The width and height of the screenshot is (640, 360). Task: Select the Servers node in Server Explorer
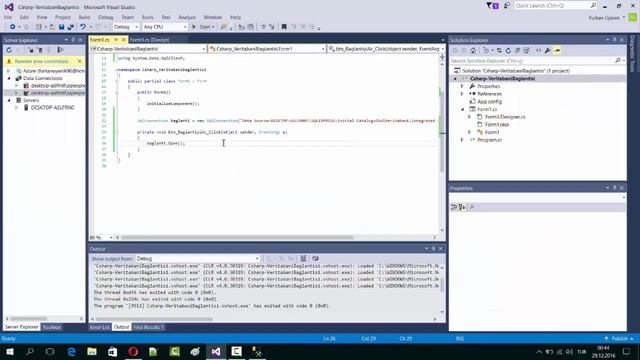pyautogui.click(x=31, y=100)
